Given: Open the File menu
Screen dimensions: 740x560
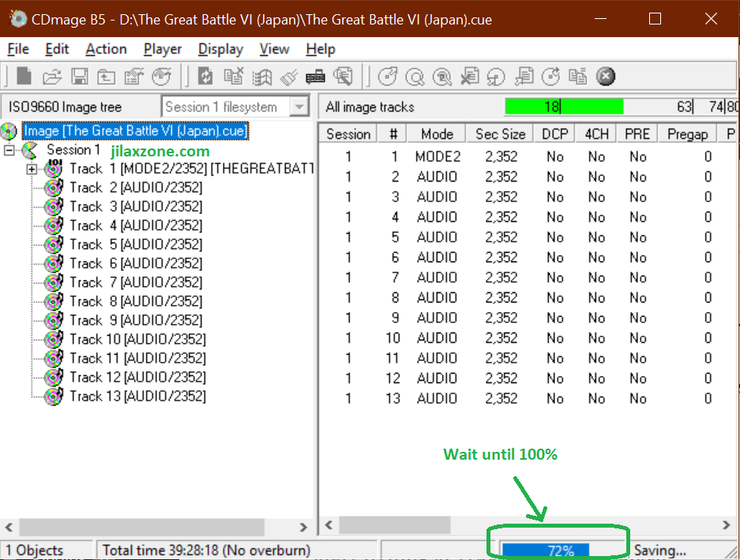Looking at the screenshot, I should pos(18,49).
